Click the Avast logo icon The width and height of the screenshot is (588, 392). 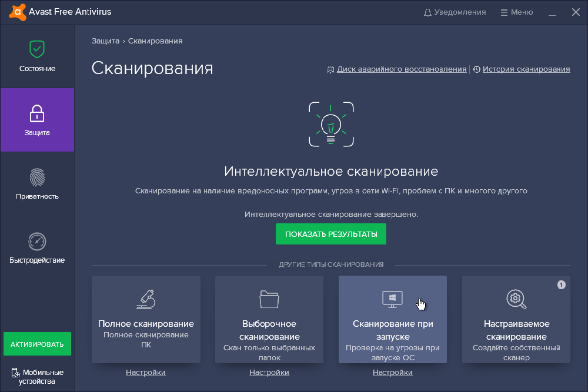point(17,12)
